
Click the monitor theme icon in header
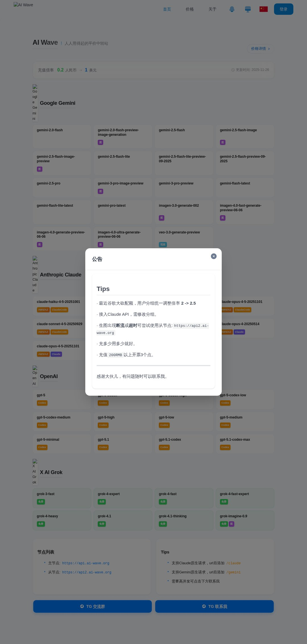248,9
